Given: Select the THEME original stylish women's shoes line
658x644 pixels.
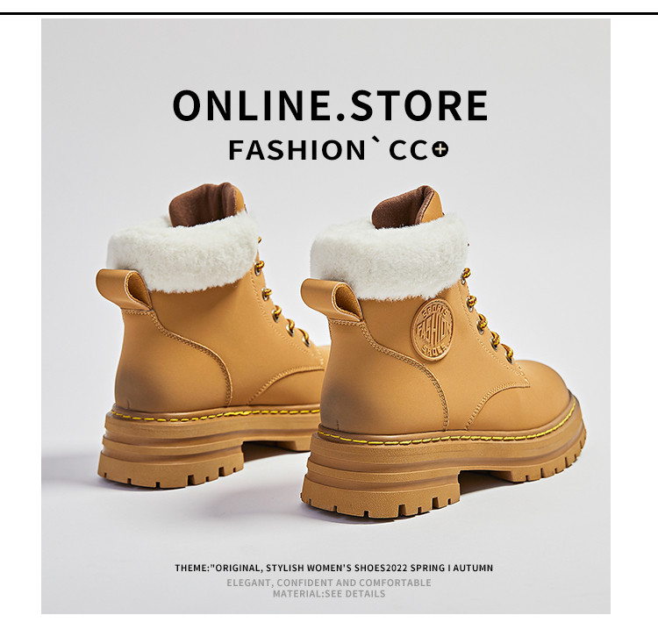Looking at the screenshot, I should [334, 568].
